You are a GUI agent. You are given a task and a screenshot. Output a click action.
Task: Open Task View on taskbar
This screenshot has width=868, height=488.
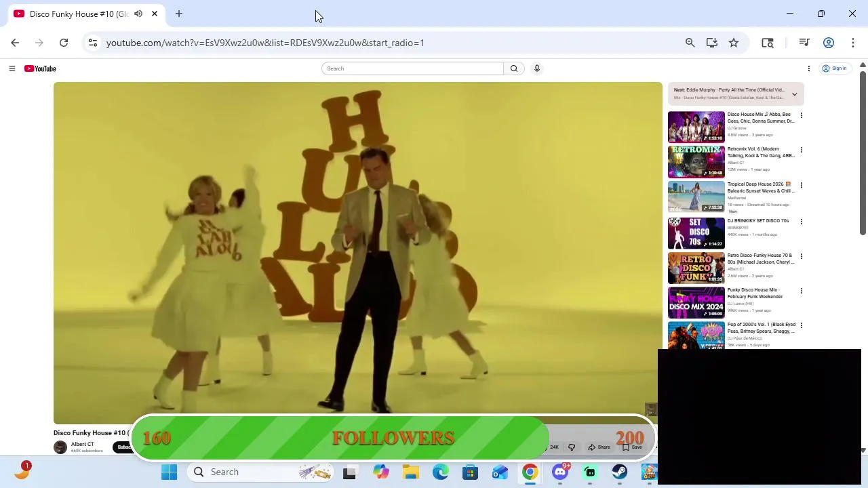350,472
